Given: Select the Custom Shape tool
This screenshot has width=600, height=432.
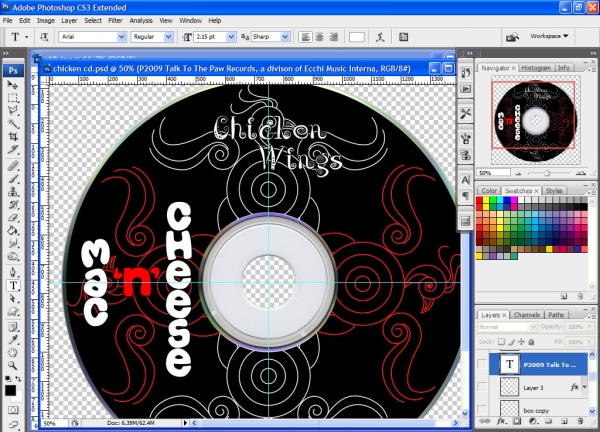Looking at the screenshot, I should click(x=13, y=311).
